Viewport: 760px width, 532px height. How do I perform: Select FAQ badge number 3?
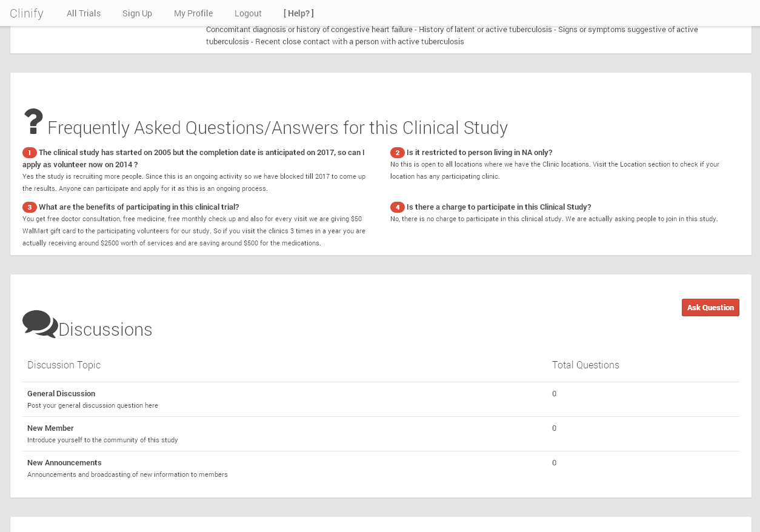(x=30, y=207)
